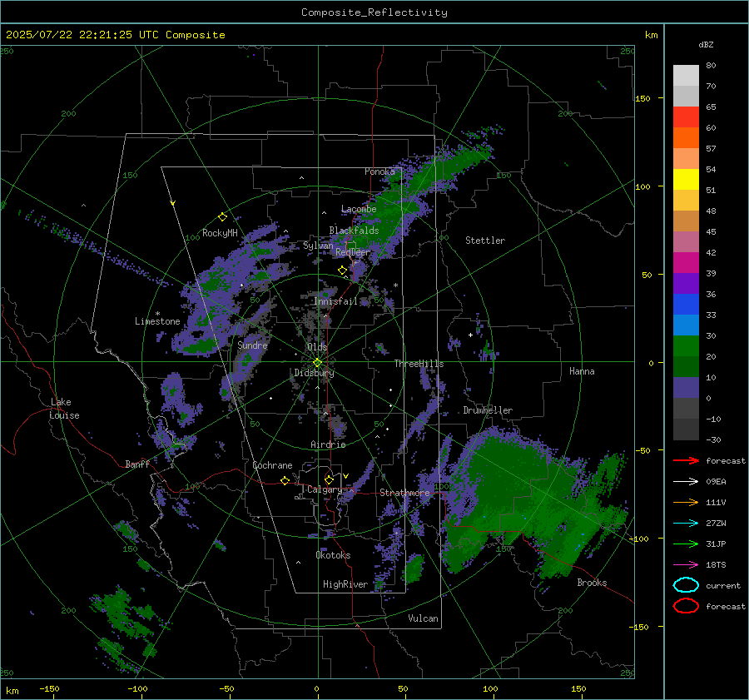Select the blue 36 dBZ color swatch
The height and width of the screenshot is (700, 749).
pyautogui.click(x=686, y=304)
